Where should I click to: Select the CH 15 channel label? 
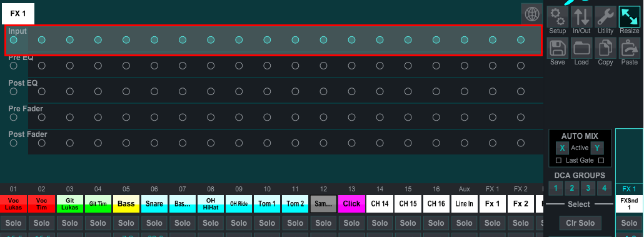pyautogui.click(x=408, y=204)
